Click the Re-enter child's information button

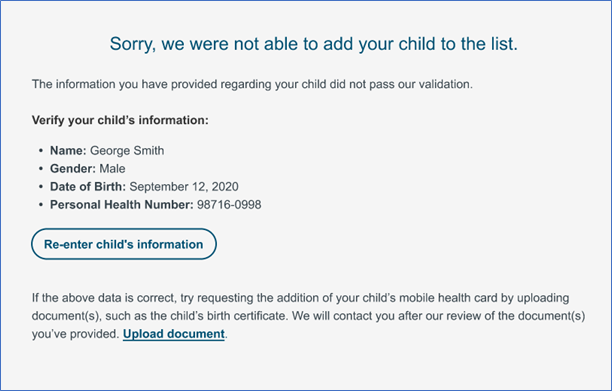coord(124,244)
